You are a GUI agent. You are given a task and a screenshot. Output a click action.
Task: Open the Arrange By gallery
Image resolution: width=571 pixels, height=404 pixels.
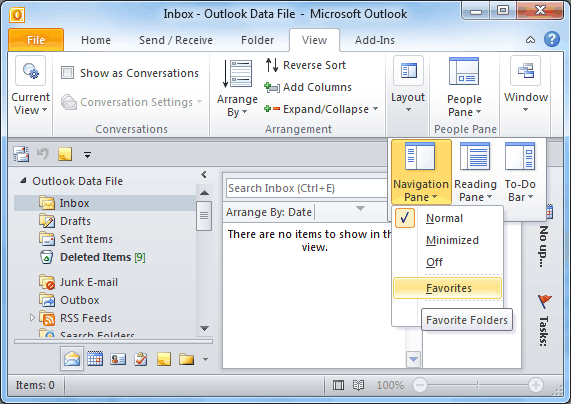(x=237, y=89)
